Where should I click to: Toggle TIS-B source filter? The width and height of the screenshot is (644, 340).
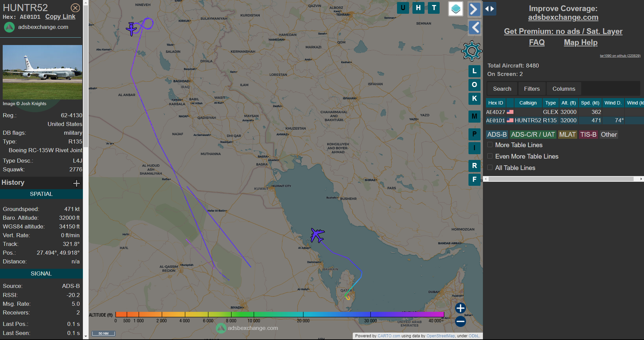point(588,134)
